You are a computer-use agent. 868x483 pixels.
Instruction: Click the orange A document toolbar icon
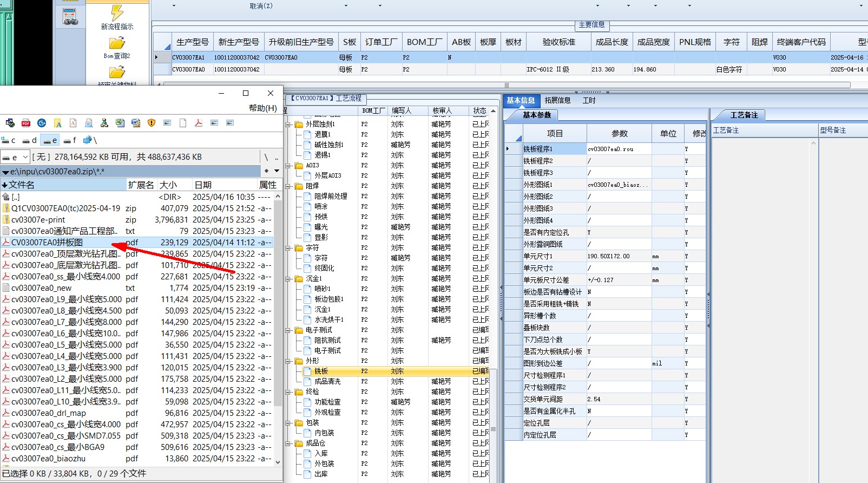(73, 123)
